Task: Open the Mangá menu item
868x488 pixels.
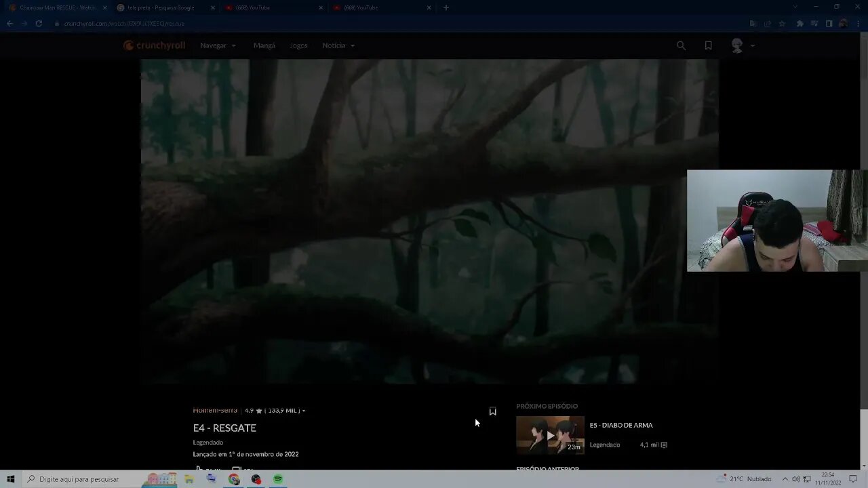Action: [x=264, y=45]
